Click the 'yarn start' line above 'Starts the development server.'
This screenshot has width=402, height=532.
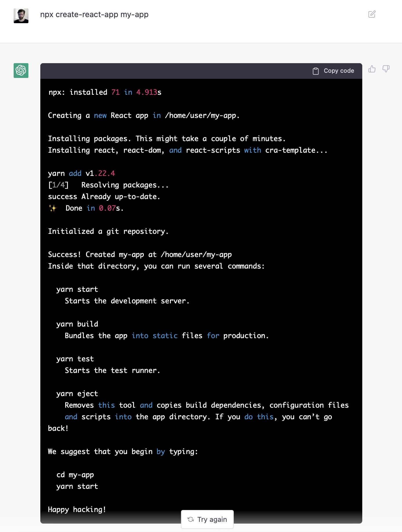click(77, 289)
